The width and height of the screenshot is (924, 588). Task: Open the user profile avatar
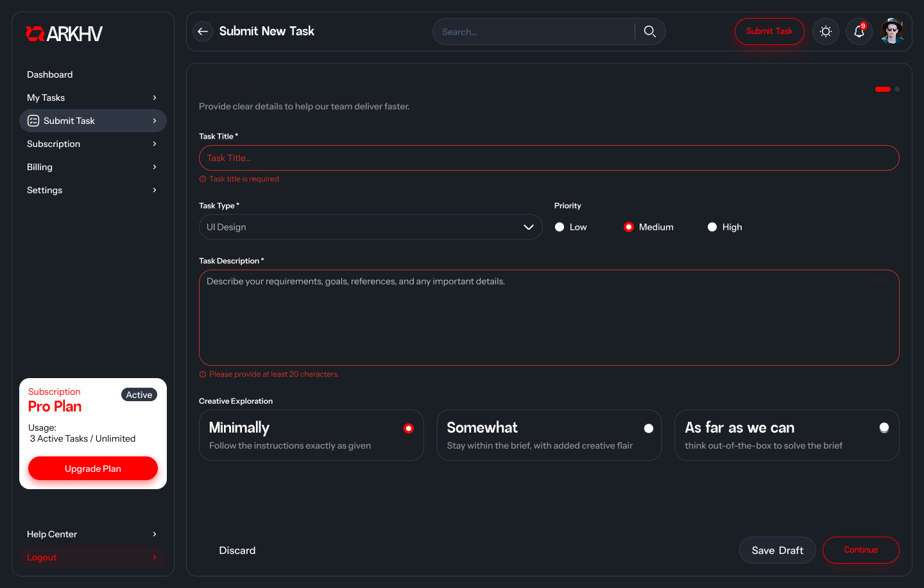pos(892,31)
